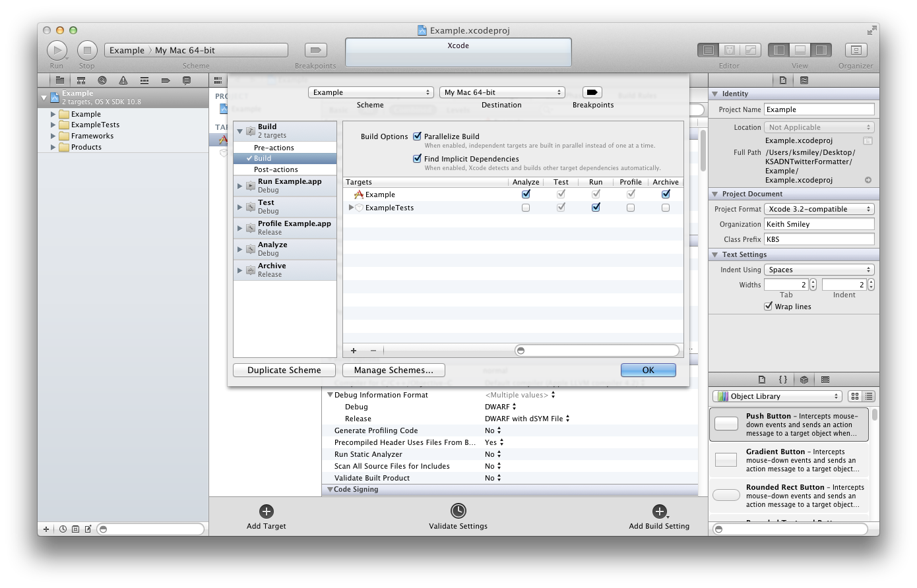Viewport: 917px width, 588px height.
Task: Show the Object library cube icon
Action: pos(804,380)
